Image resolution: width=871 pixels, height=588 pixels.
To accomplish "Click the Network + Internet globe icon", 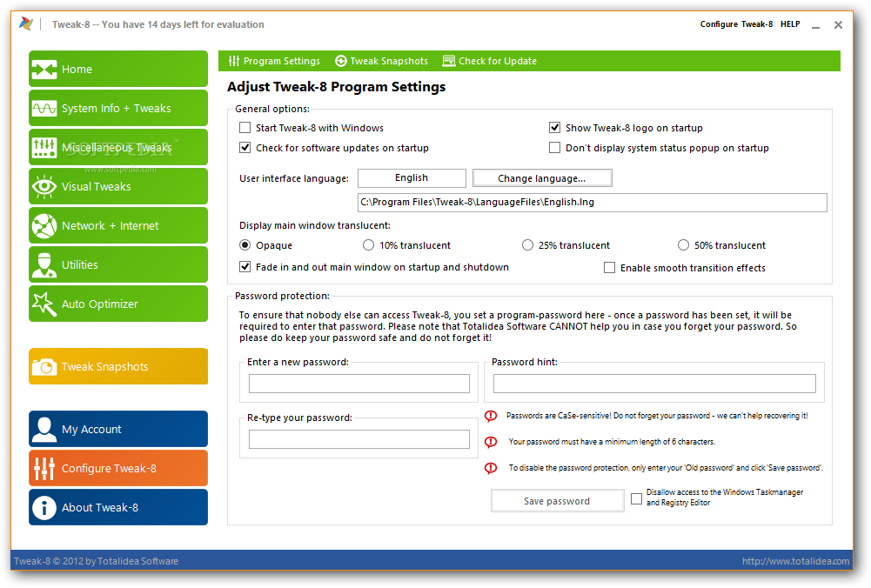I will click(x=44, y=226).
